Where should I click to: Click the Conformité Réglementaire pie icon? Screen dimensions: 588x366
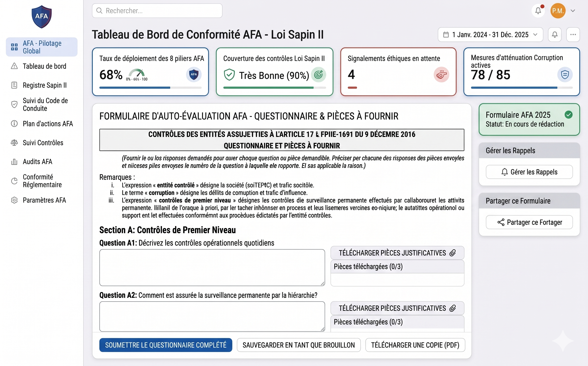tap(14, 181)
